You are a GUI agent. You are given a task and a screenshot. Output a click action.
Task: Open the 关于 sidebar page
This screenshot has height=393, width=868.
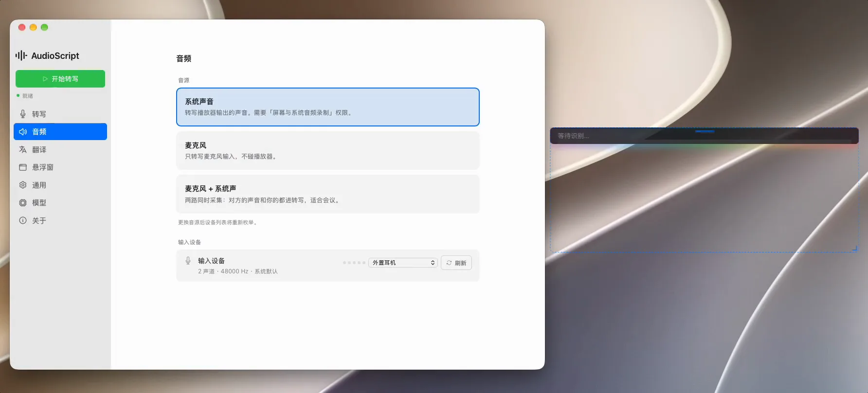tap(60, 220)
